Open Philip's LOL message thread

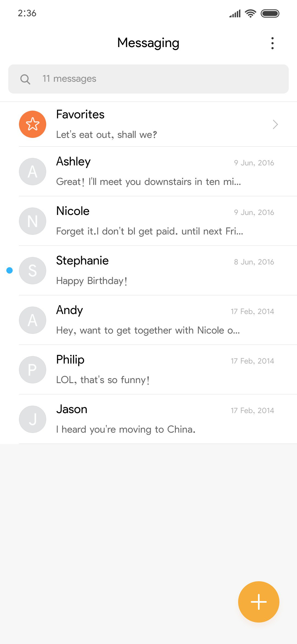[x=148, y=370]
